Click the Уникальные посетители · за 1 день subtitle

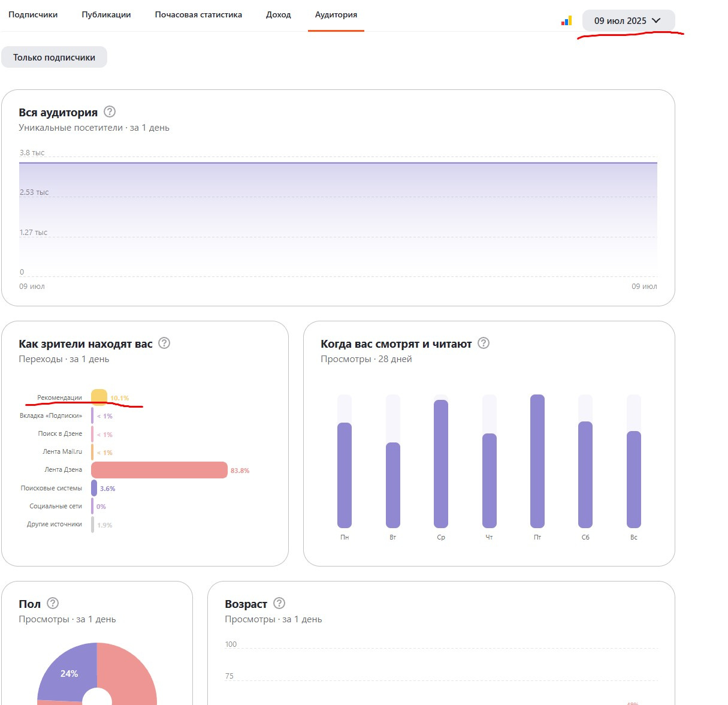[x=94, y=128]
